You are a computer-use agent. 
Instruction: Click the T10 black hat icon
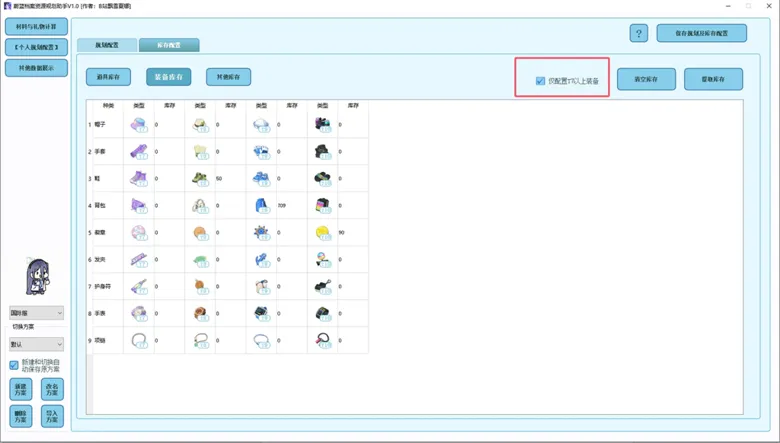[x=323, y=124]
